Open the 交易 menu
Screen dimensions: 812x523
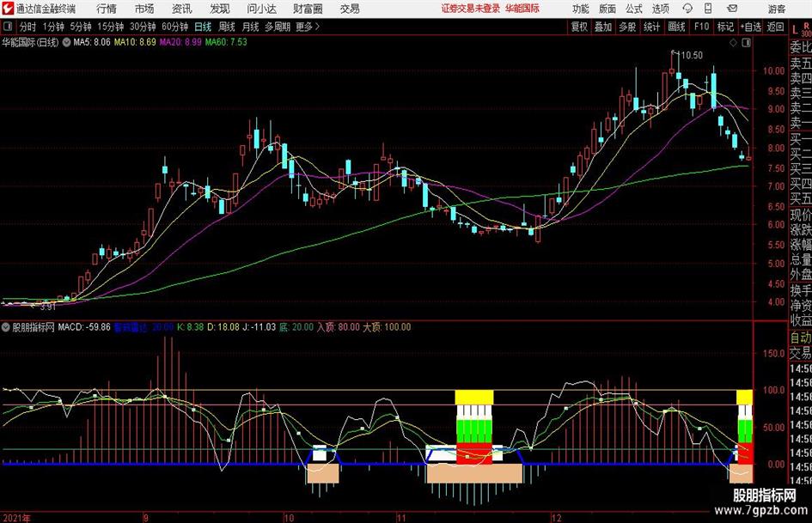click(350, 9)
